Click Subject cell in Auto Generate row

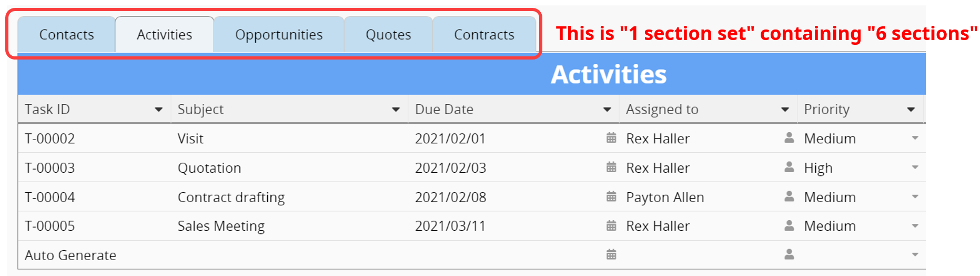pos(289,255)
